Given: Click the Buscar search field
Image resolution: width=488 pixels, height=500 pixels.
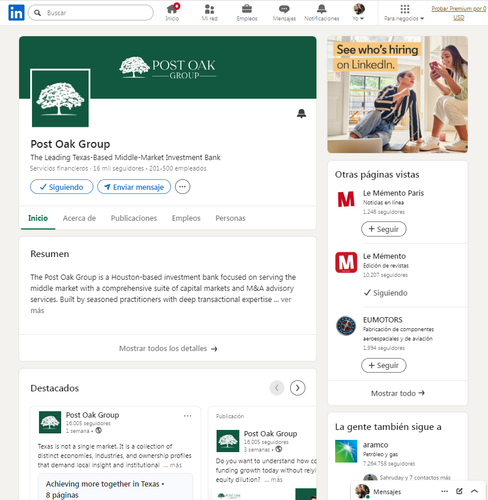Looking at the screenshot, I should [x=91, y=13].
